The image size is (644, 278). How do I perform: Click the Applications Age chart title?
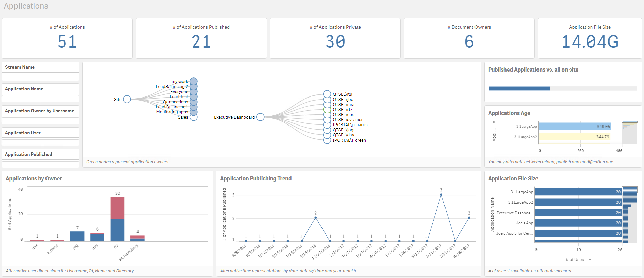pyautogui.click(x=509, y=113)
